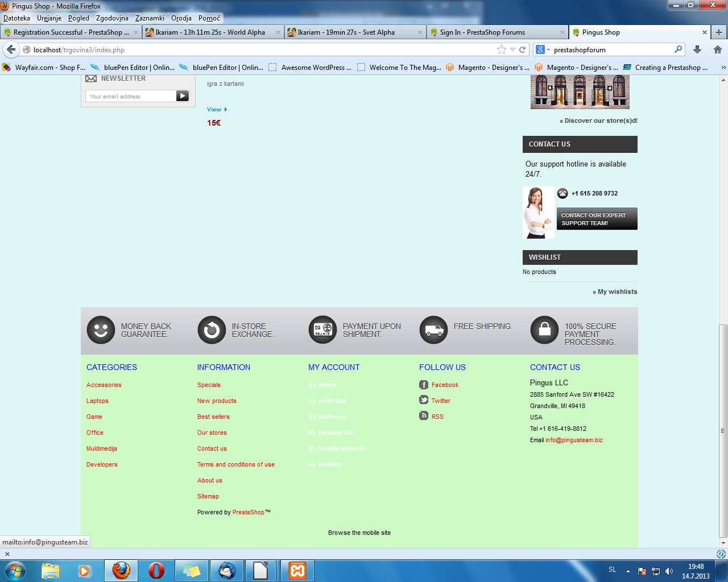Open Accessories category footer link
The image size is (728, 582).
click(104, 385)
